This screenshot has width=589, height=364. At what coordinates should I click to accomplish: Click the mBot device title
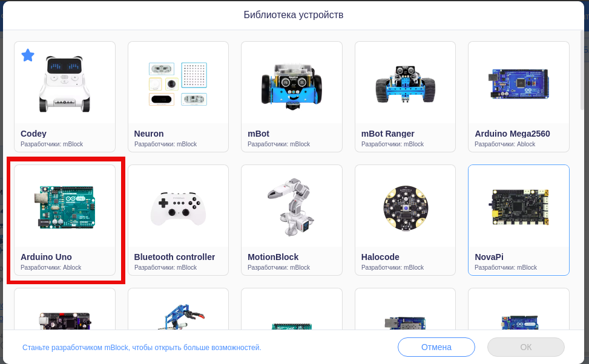pyautogui.click(x=258, y=134)
